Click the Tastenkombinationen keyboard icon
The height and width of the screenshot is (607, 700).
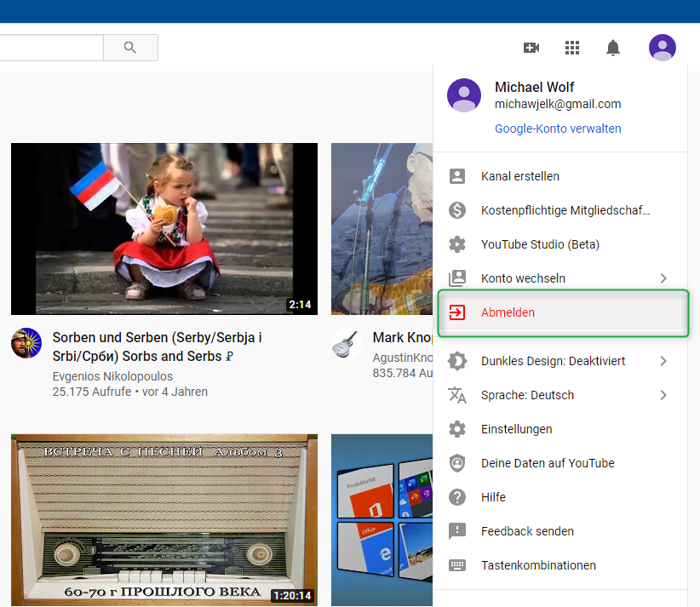(457, 565)
